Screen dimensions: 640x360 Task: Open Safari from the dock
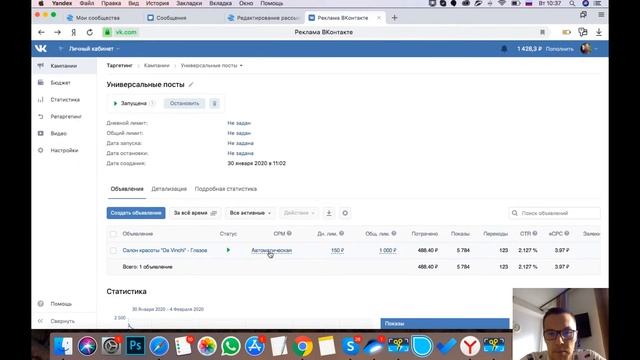[x=159, y=346]
